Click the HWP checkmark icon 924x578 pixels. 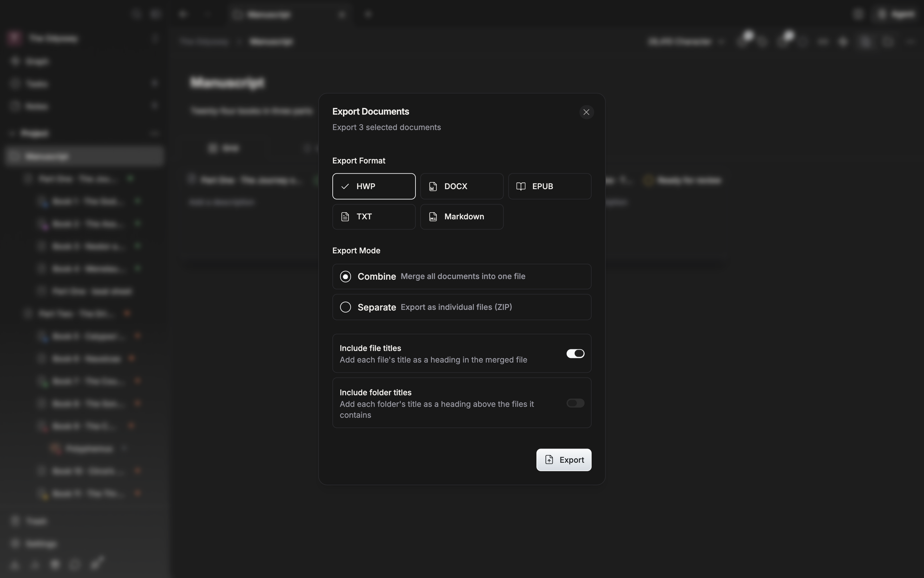pyautogui.click(x=345, y=187)
